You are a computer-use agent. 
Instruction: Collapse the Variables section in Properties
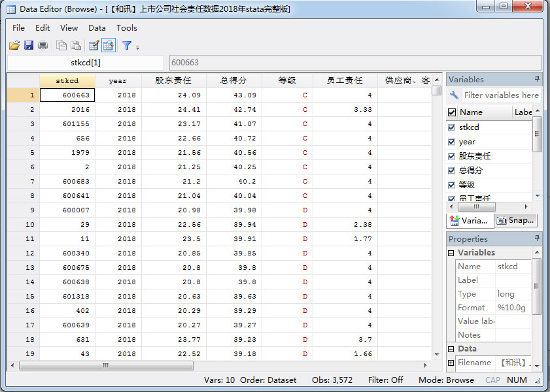451,253
